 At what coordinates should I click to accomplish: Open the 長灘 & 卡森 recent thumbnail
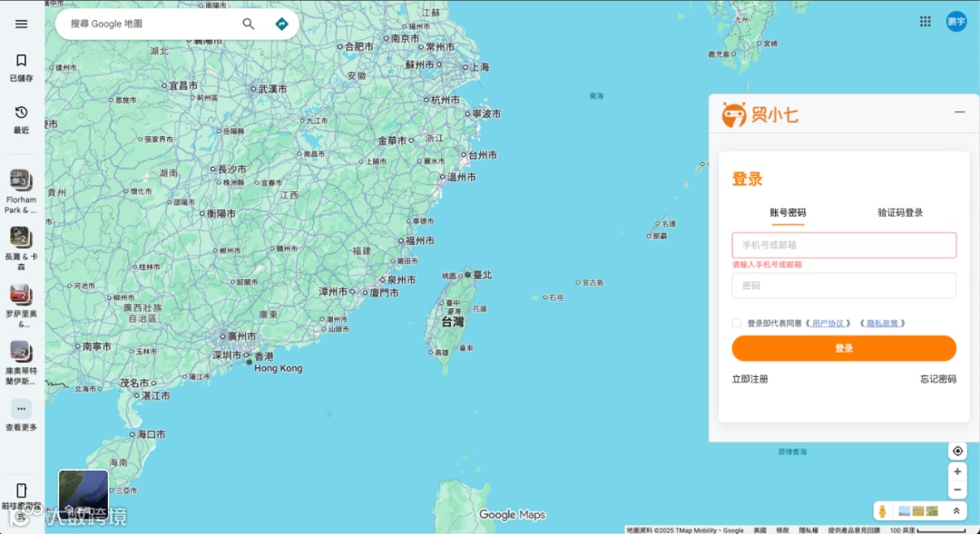click(20, 237)
